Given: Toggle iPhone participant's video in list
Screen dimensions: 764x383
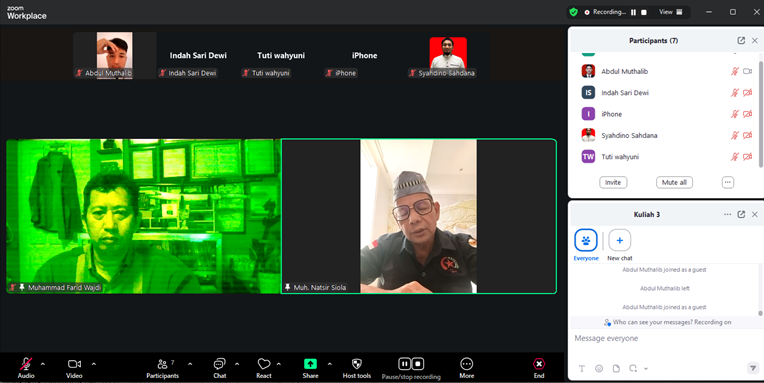Looking at the screenshot, I should pyautogui.click(x=747, y=114).
